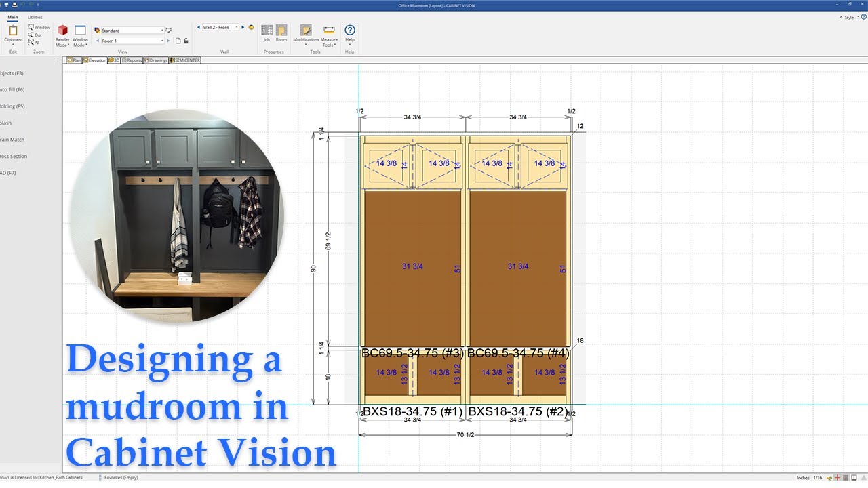Toggle split panel icon in status bar

click(854, 478)
